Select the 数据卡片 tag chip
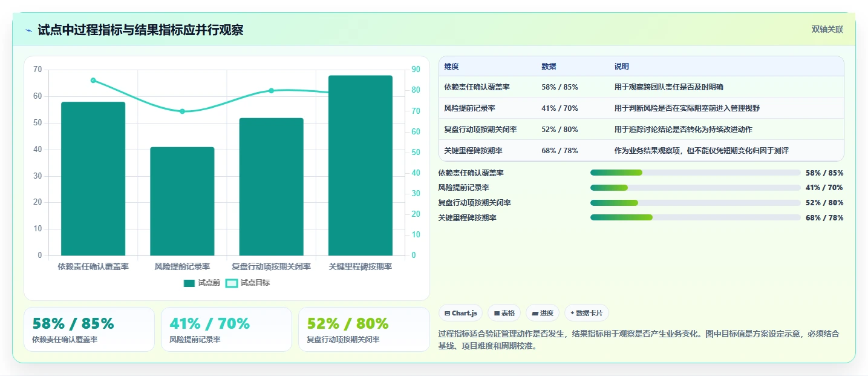Viewport: 868px width, 376px height. (587, 313)
